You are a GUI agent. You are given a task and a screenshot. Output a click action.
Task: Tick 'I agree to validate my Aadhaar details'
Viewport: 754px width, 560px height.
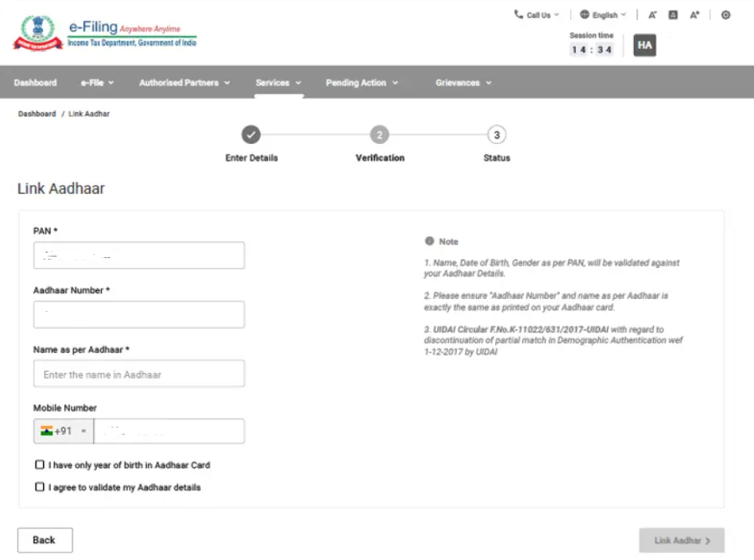[40, 488]
